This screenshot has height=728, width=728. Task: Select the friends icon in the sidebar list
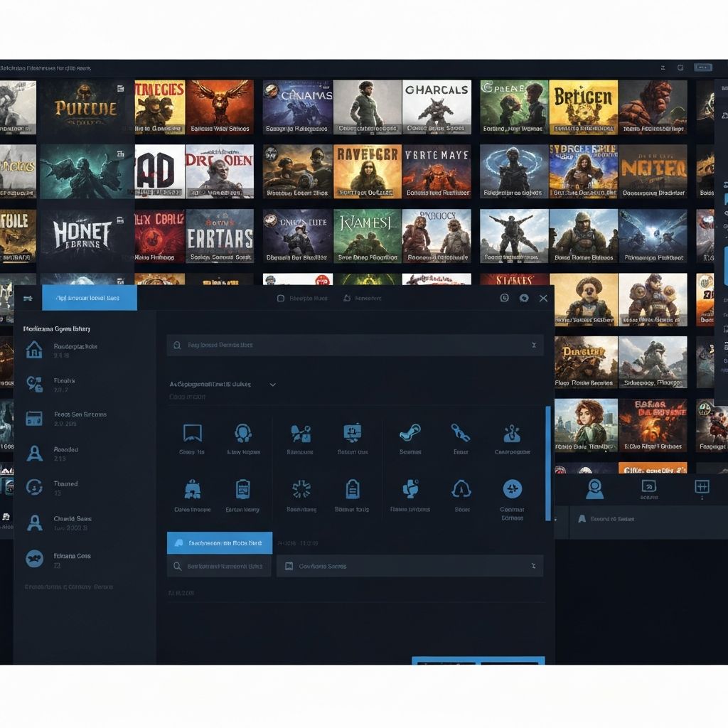pyautogui.click(x=34, y=382)
